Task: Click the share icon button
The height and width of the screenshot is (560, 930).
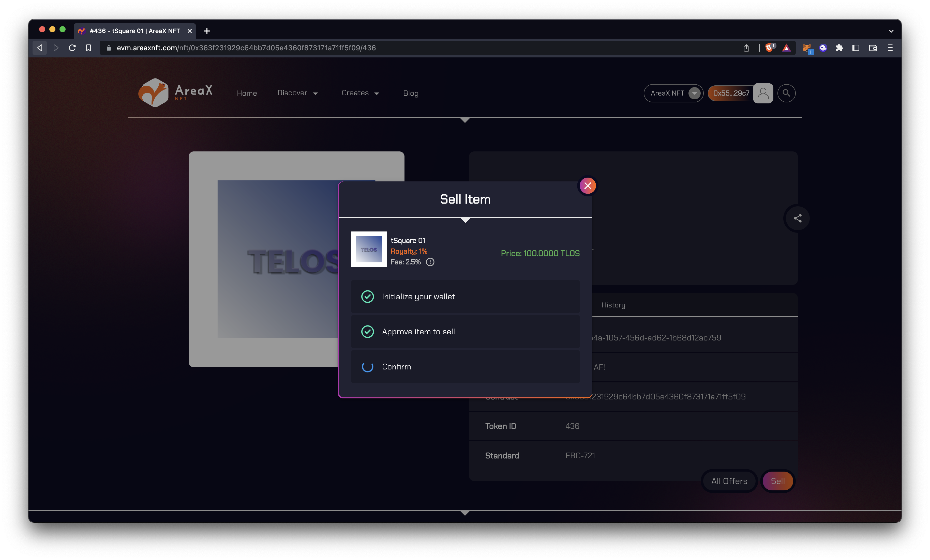Action: (x=798, y=218)
